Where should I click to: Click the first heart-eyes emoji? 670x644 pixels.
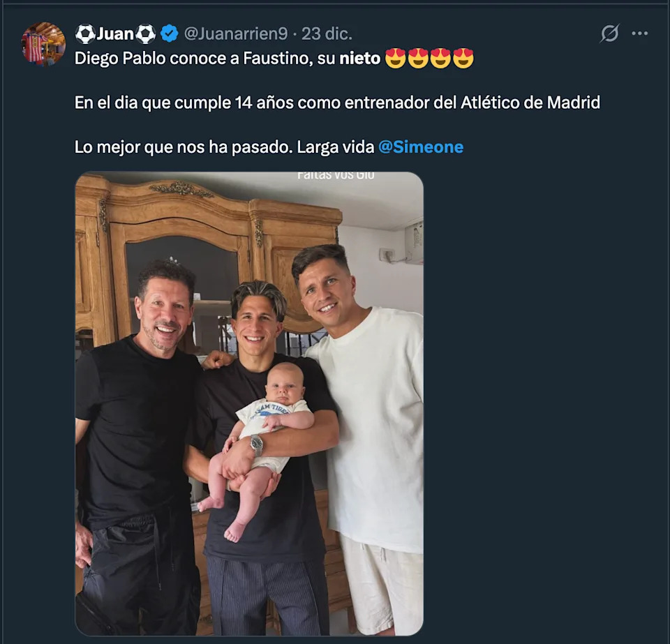point(396,59)
